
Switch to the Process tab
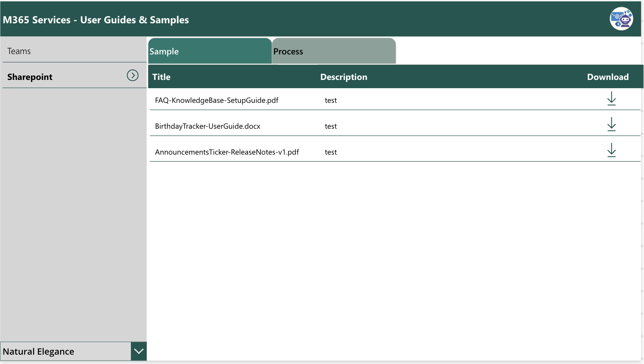(334, 51)
